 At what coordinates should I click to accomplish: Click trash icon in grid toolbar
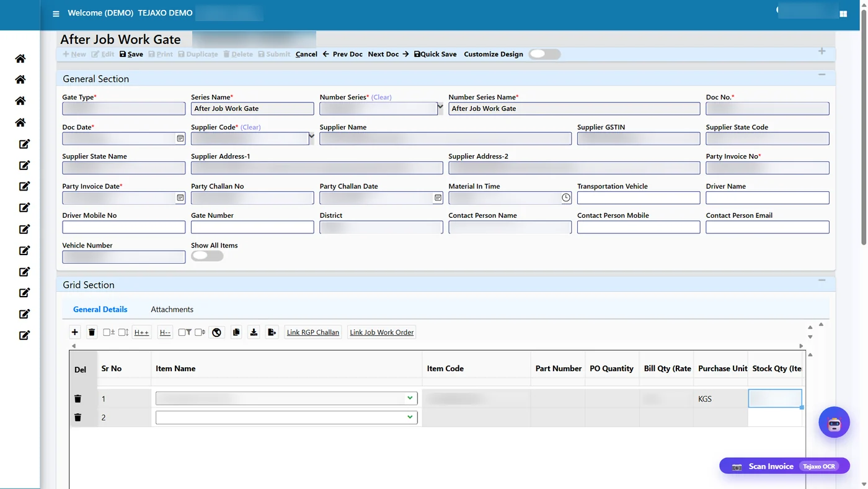[92, 332]
